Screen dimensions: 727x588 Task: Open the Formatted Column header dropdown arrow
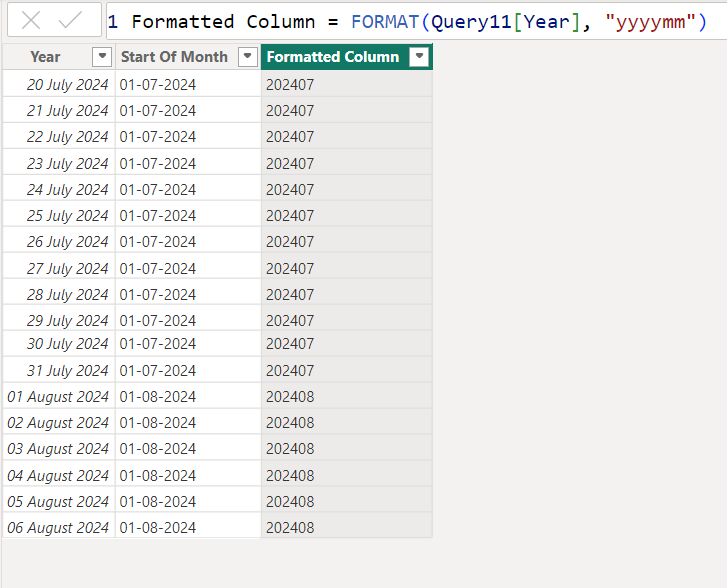click(x=420, y=57)
